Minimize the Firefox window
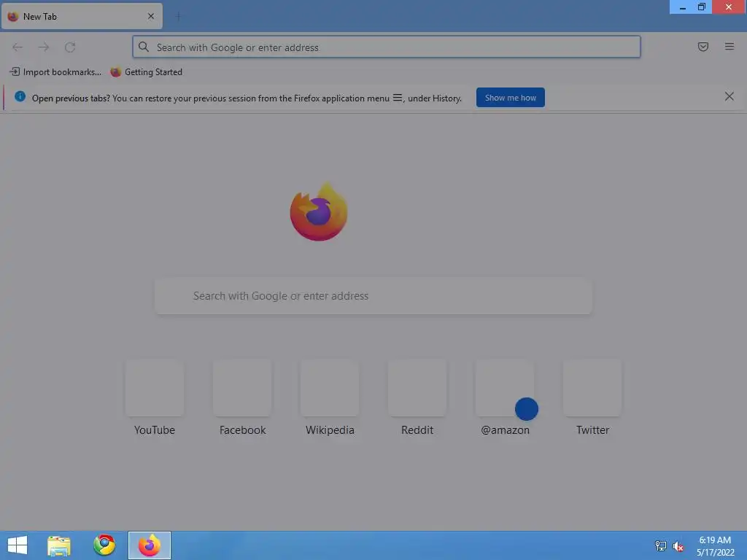 682,7
